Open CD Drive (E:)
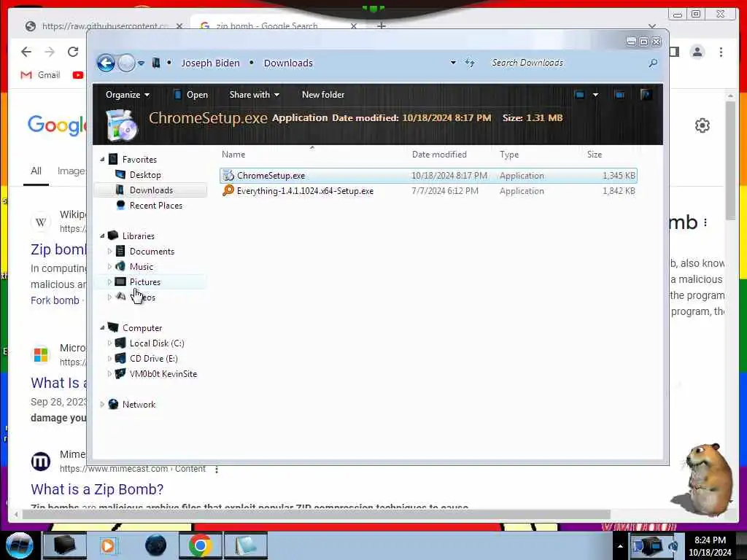The image size is (747, 560). (x=153, y=359)
